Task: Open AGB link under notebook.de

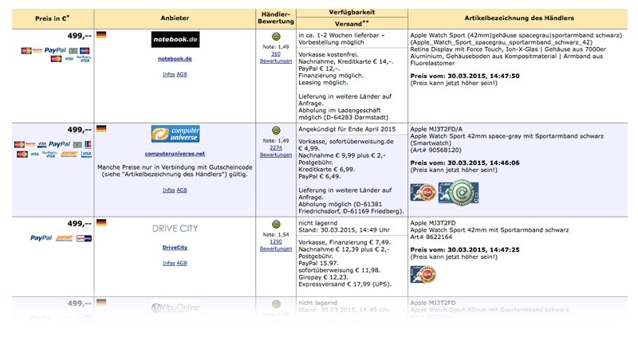Action: (182, 74)
